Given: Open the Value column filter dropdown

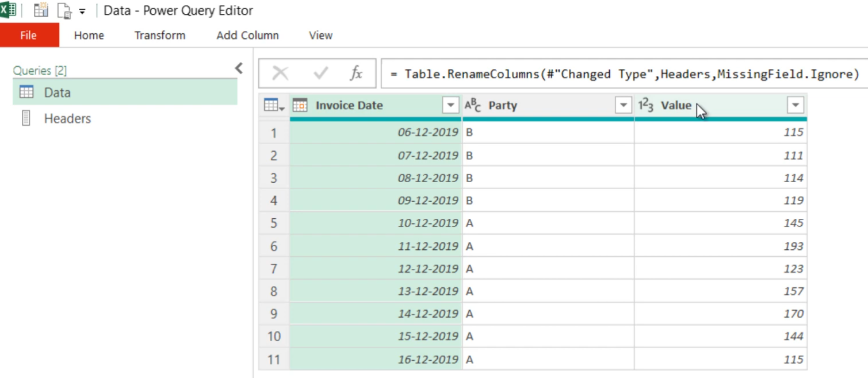Looking at the screenshot, I should coord(795,105).
